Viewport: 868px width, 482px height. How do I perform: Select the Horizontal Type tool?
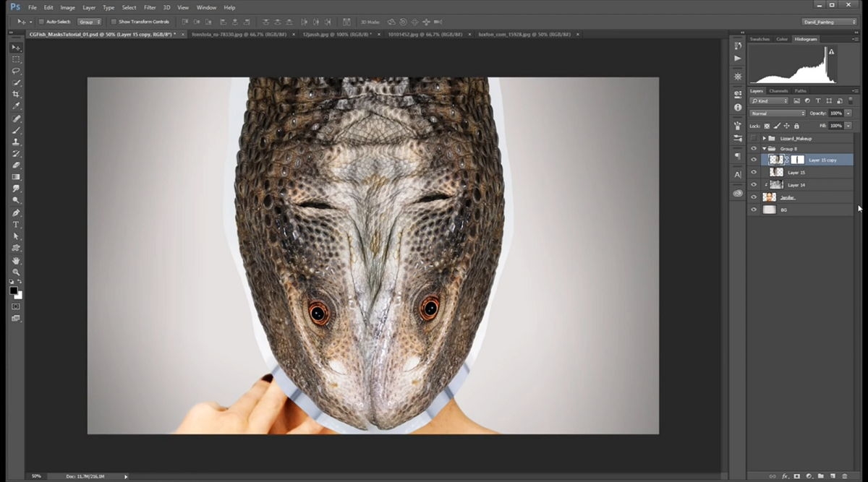(x=16, y=225)
